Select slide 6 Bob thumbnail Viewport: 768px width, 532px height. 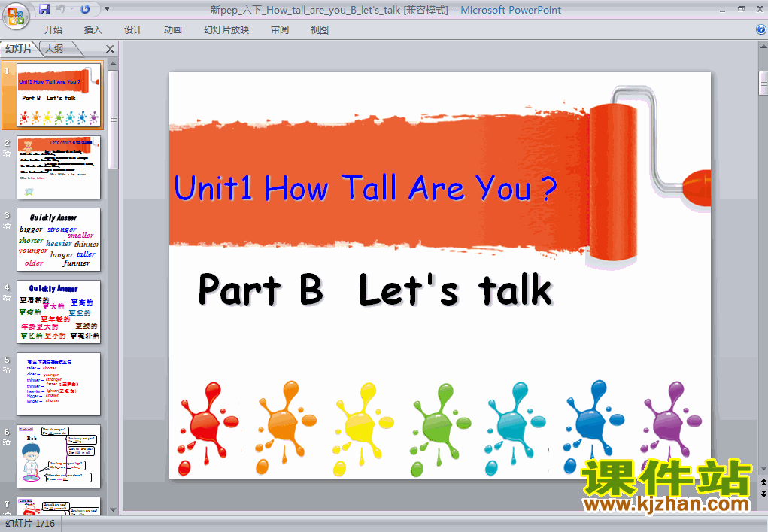click(x=59, y=457)
